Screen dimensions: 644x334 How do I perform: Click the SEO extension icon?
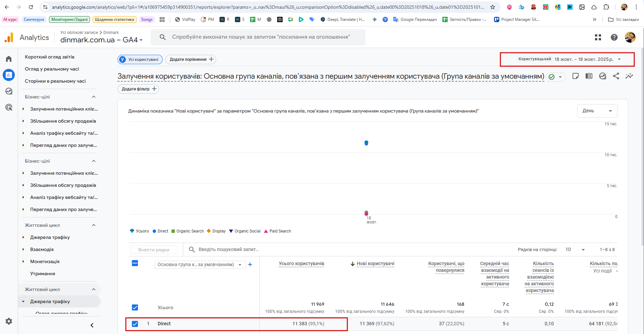pyautogui.click(x=534, y=7)
